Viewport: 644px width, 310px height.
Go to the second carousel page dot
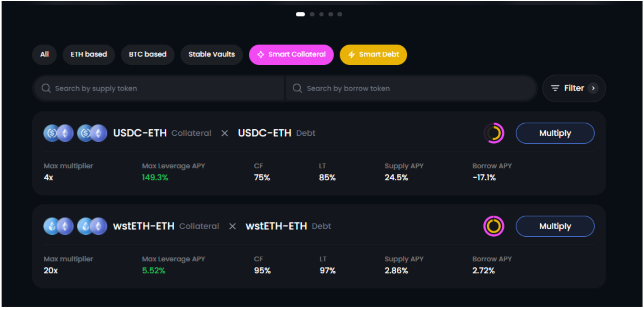pyautogui.click(x=312, y=14)
